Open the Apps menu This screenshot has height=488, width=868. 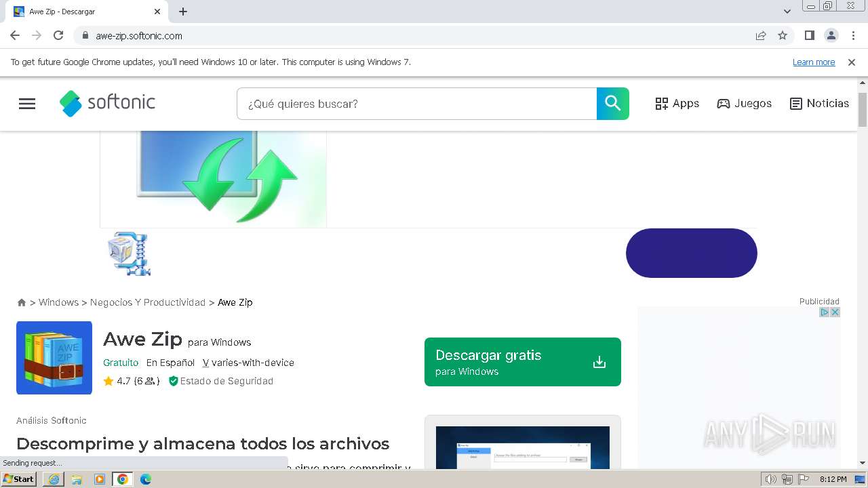pyautogui.click(x=677, y=104)
